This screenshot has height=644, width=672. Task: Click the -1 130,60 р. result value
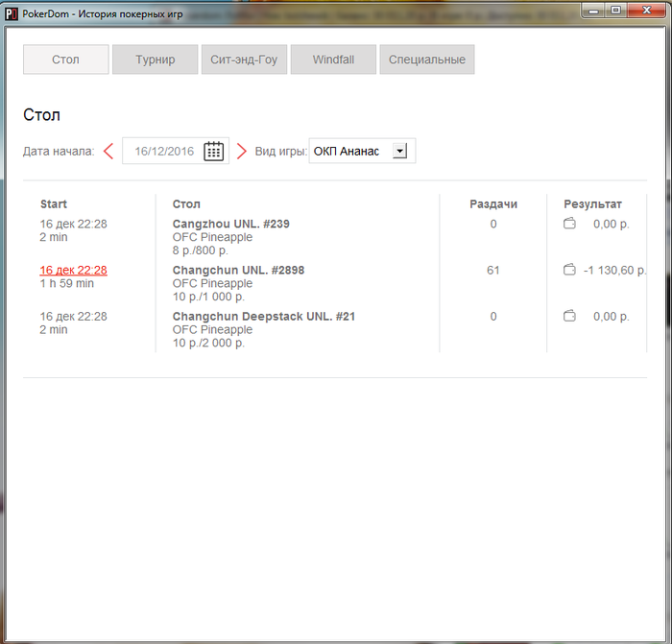pyautogui.click(x=614, y=270)
